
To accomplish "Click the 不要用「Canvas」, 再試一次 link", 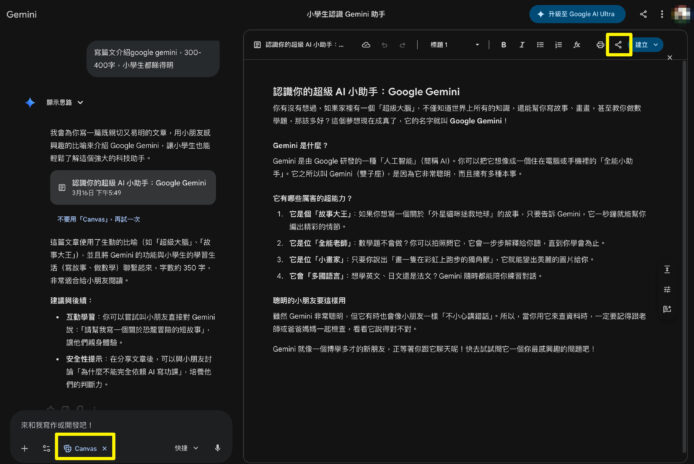I will pos(99,219).
